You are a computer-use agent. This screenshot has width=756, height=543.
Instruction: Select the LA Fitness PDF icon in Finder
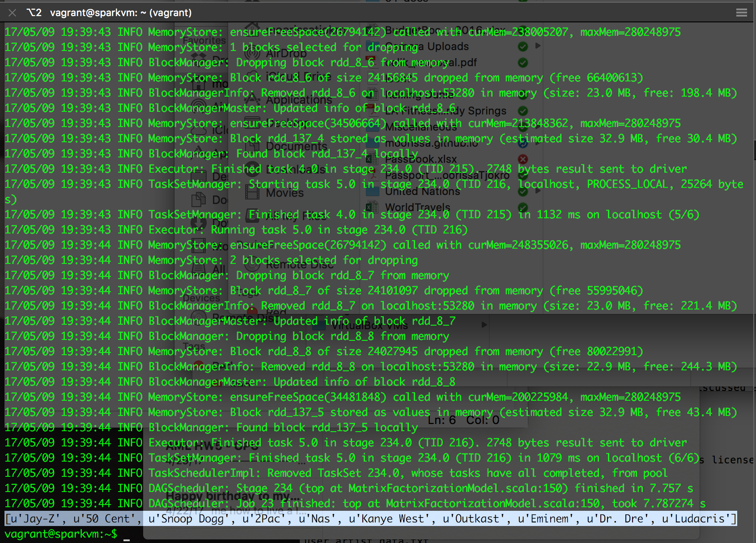[x=371, y=110]
